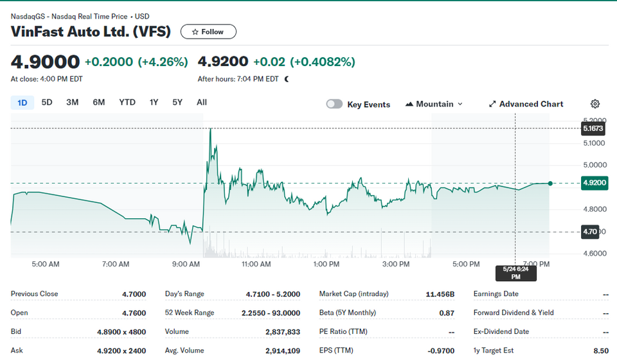Click the Advanced Chart expand arrows icon
The image size is (617, 364).
[492, 104]
